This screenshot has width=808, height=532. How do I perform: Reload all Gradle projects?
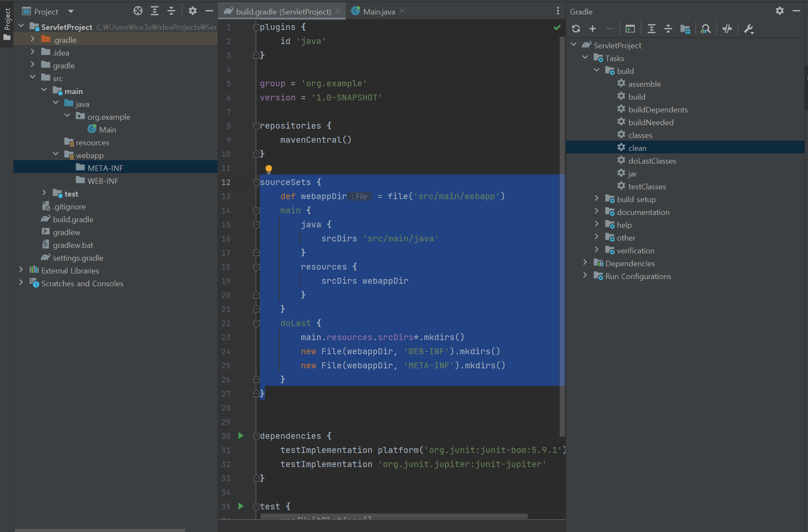click(576, 29)
